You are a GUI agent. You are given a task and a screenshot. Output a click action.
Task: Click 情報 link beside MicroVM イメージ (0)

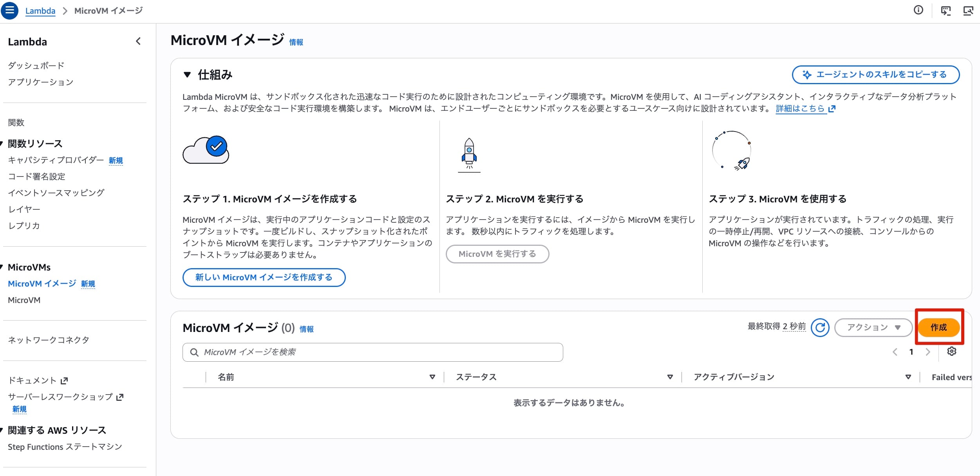pyautogui.click(x=307, y=329)
